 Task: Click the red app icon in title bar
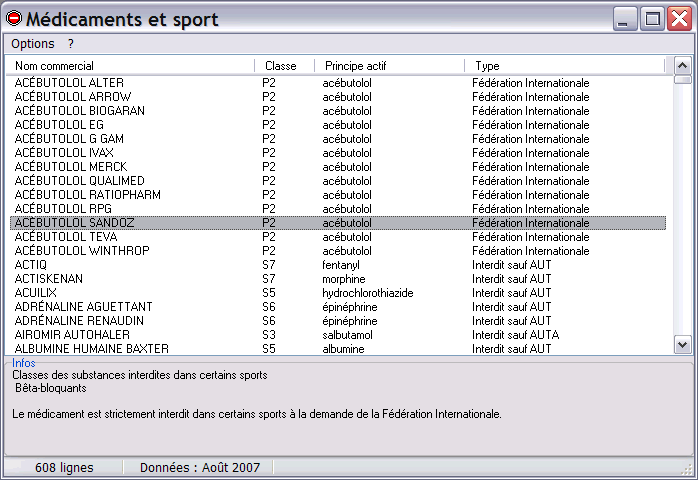tap(14, 18)
